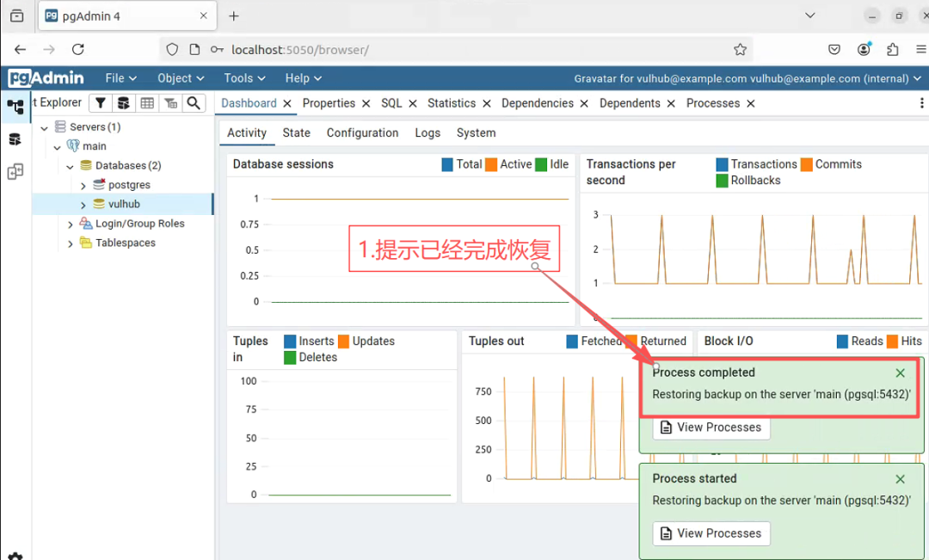
Task: Close the Dependents tab
Action: click(671, 104)
